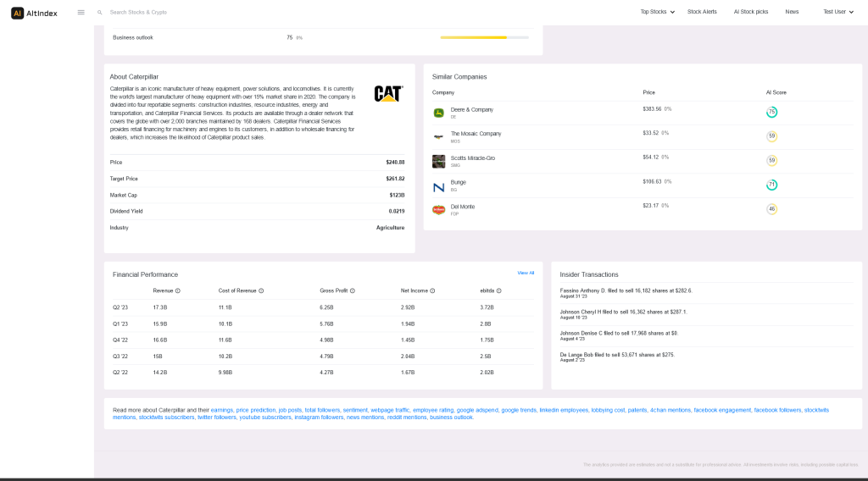868x481 pixels.
Task: Click the Gross Profit info icon
Action: click(353, 290)
